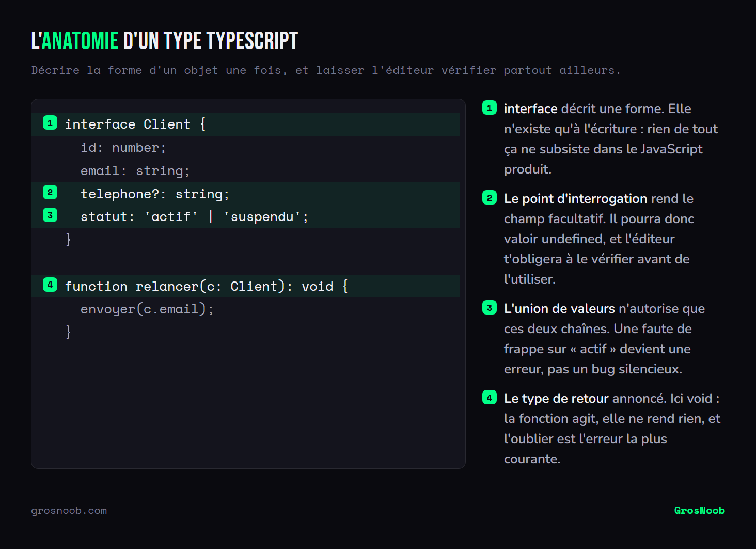Click the statut 'actif' | 'suspendu' line

(x=246, y=217)
